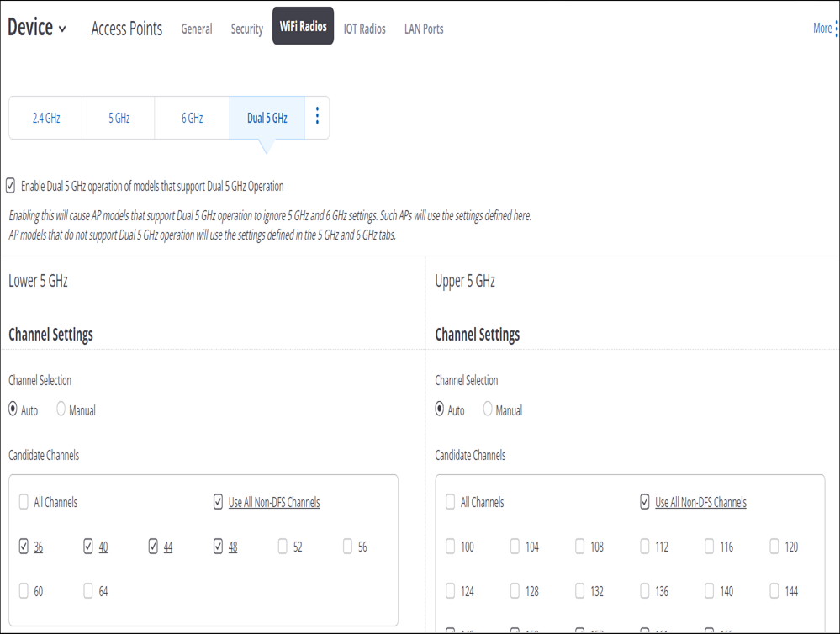Open the IOT Radios tab
Viewport: 840px width, 634px height.
tap(364, 29)
